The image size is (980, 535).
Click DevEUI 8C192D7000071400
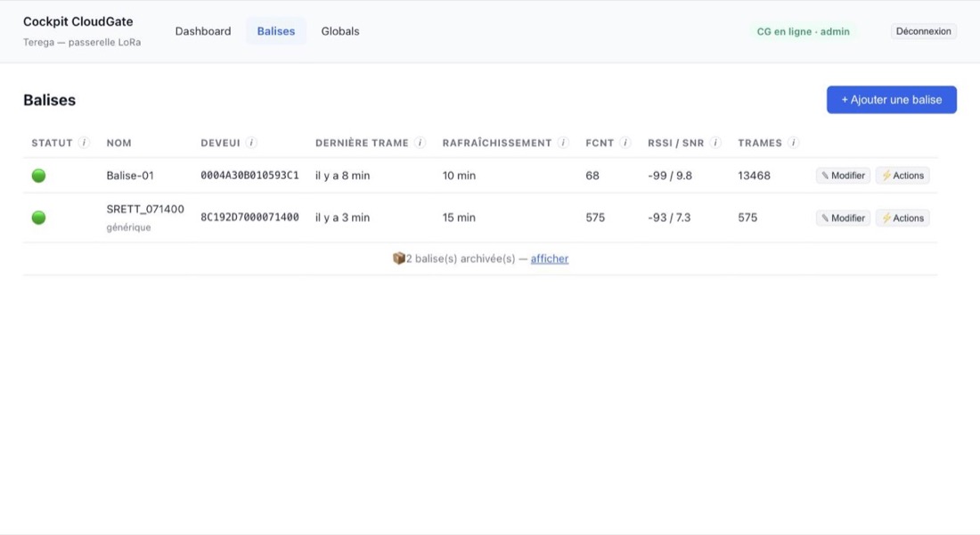pos(249,218)
